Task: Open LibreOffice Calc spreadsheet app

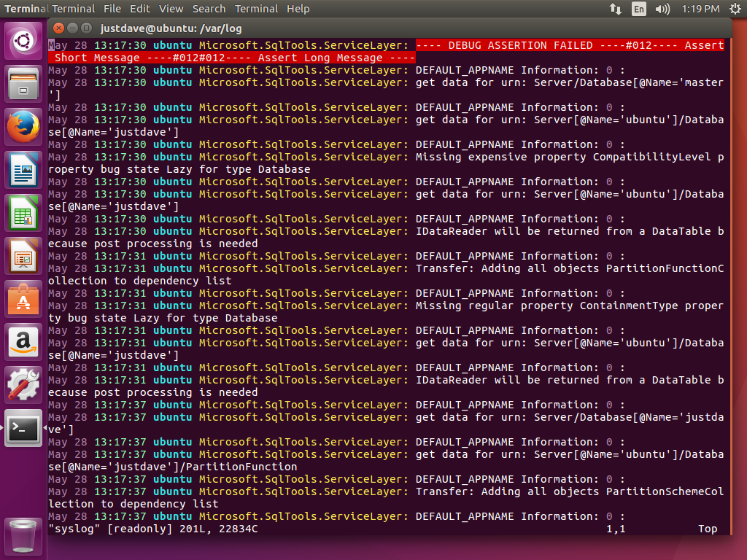Action: coord(24,213)
